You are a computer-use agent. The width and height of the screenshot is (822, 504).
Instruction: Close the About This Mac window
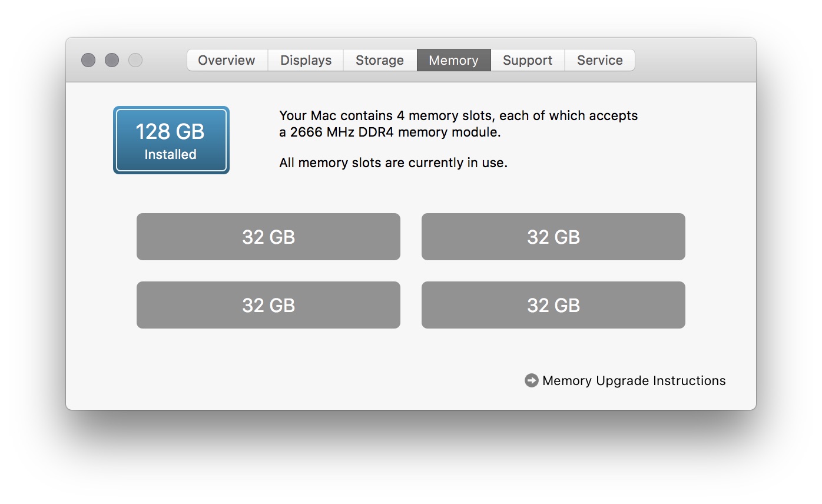[88, 60]
